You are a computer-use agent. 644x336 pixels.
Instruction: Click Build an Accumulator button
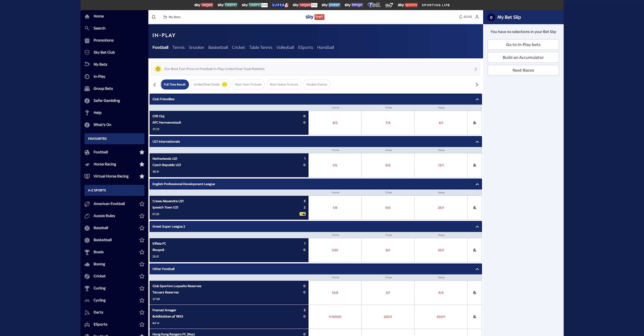tap(523, 57)
